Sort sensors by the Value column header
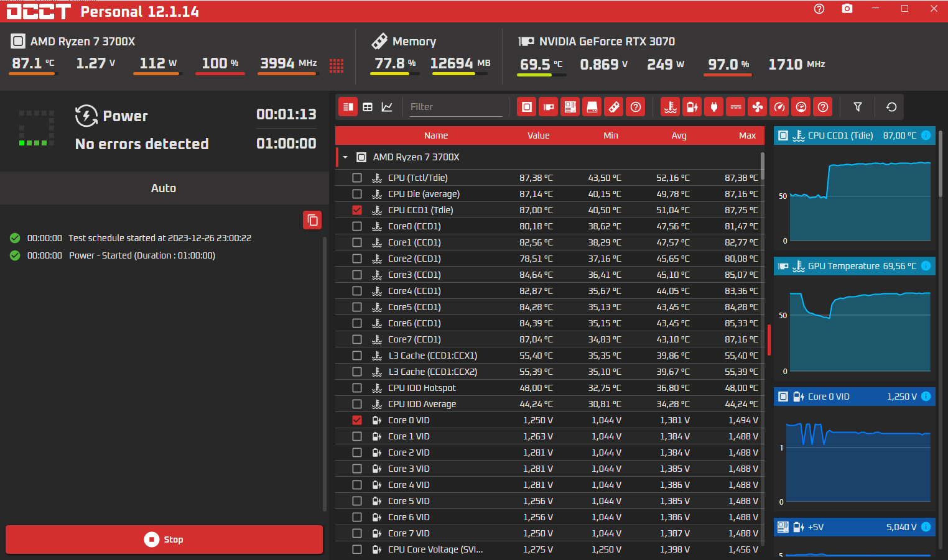Screen dimensions: 948x560 coord(539,135)
